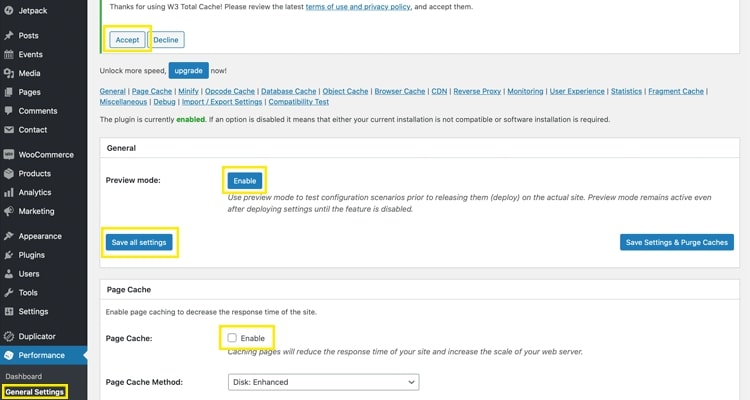The height and width of the screenshot is (400, 750).
Task: Click Save all settings button
Action: [x=139, y=243]
